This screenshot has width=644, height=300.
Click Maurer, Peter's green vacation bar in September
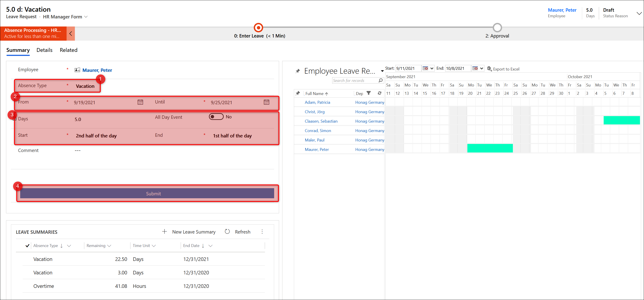point(490,148)
